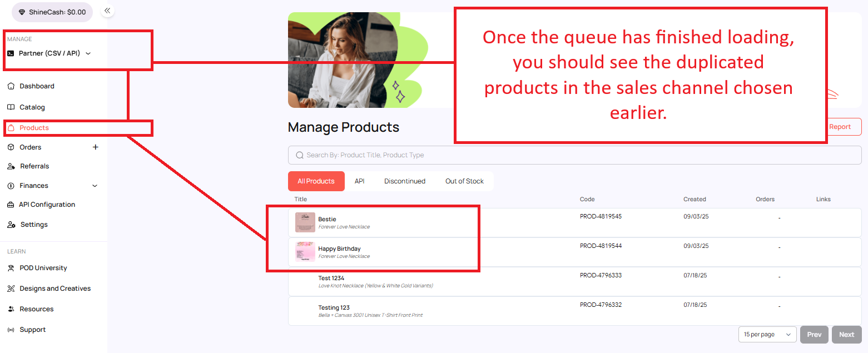The height and width of the screenshot is (353, 868).
Task: Click the search magnifier icon
Action: coord(300,155)
